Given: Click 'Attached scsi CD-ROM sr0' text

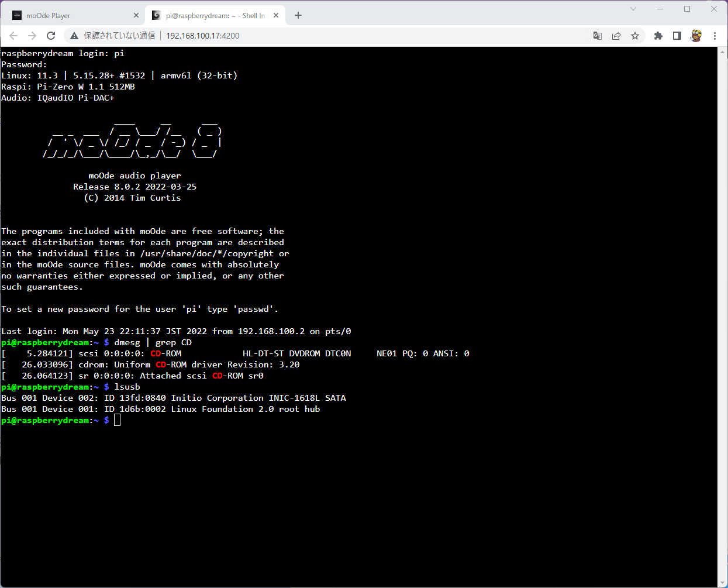Looking at the screenshot, I should tap(202, 376).
